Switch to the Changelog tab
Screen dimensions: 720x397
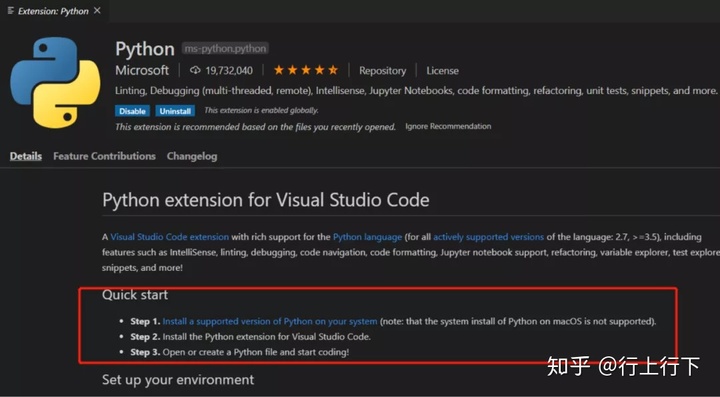192,156
